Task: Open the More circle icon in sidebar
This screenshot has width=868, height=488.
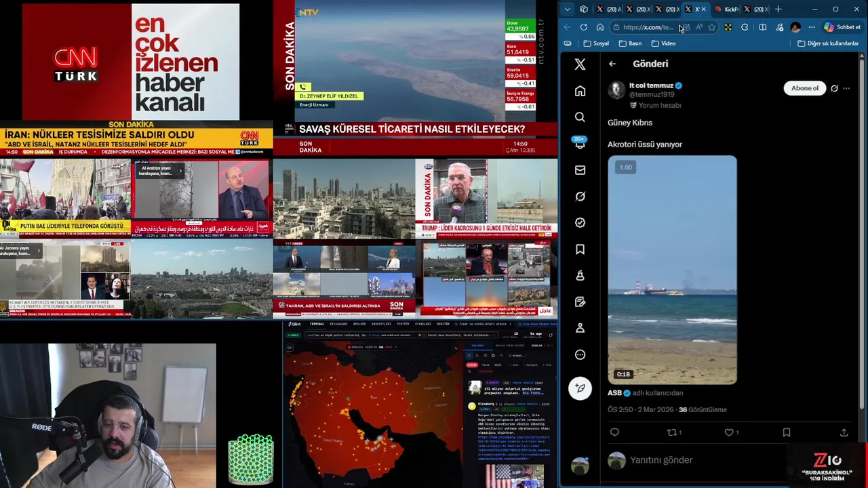Action: click(580, 354)
